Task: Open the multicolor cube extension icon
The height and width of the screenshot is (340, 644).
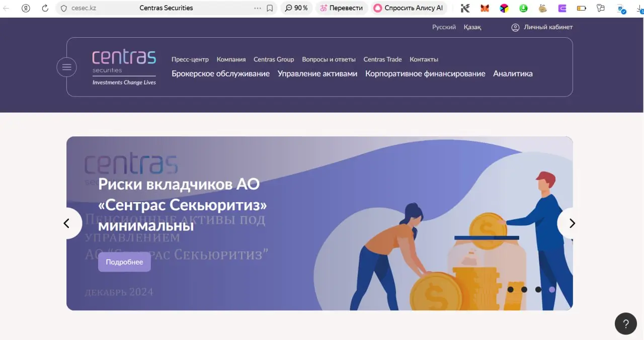Action: coord(504,8)
